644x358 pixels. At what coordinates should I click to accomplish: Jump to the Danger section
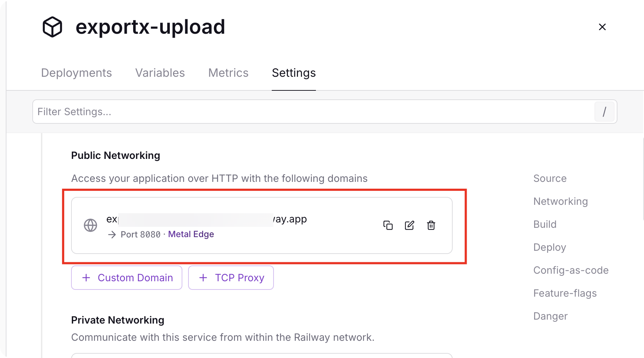(550, 316)
